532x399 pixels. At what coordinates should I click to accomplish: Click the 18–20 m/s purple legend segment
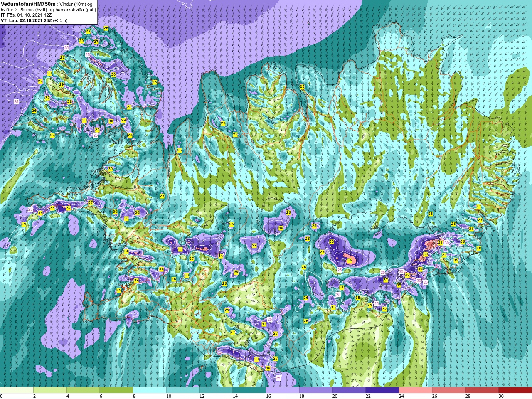pyautogui.click(x=316, y=390)
